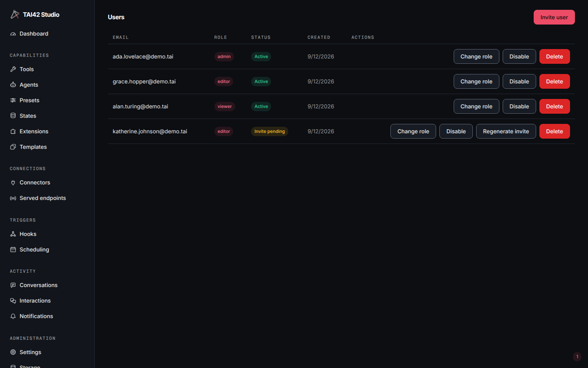Delete user ada.lovelace@demo.tai
588x368 pixels.
point(555,56)
